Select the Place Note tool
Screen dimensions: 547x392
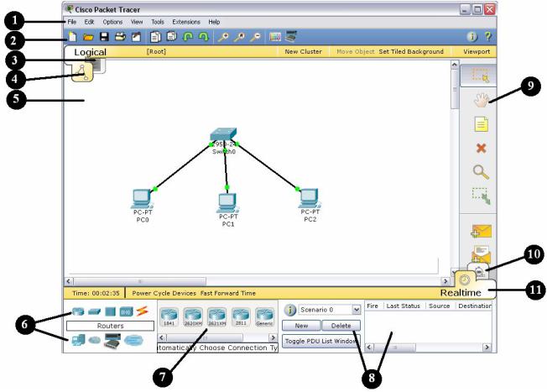point(482,124)
